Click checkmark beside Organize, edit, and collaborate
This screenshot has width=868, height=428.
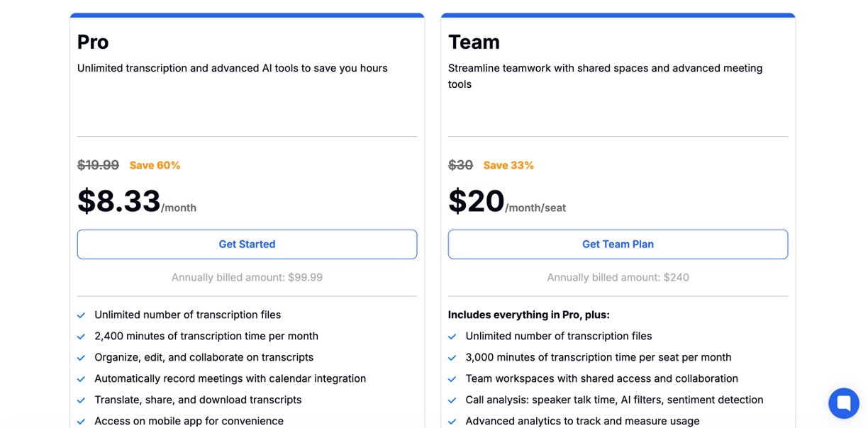pyautogui.click(x=82, y=358)
